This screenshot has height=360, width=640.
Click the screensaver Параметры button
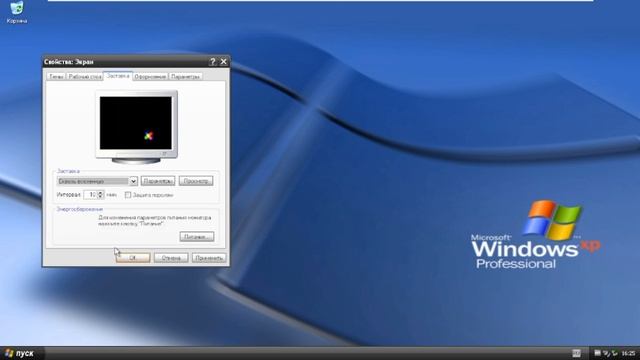(158, 181)
